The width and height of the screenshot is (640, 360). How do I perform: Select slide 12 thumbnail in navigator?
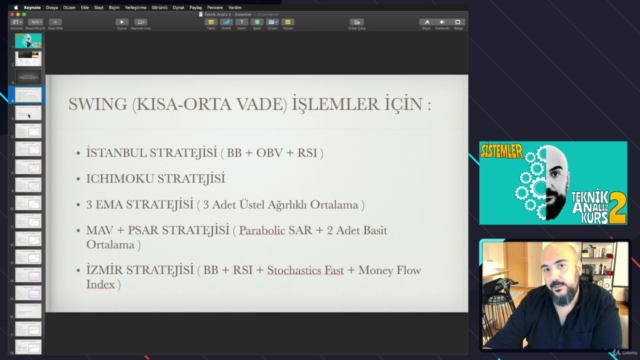pos(28,238)
